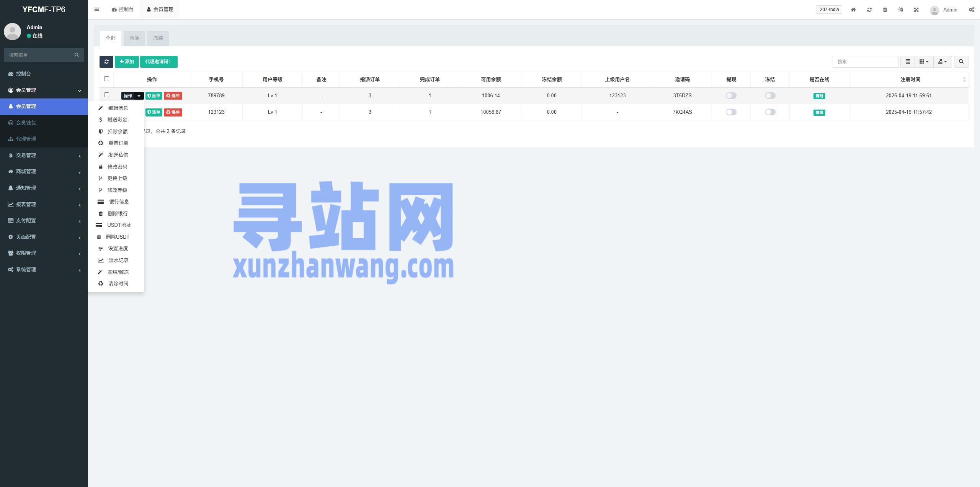980x487 pixels.
Task: Click 派单 button for phone 123123
Action: pos(154,112)
